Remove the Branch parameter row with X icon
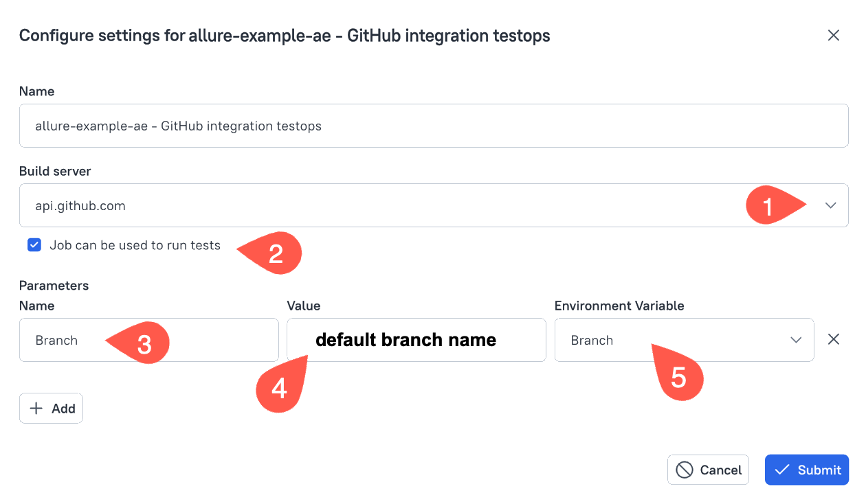866x504 pixels. tap(834, 339)
